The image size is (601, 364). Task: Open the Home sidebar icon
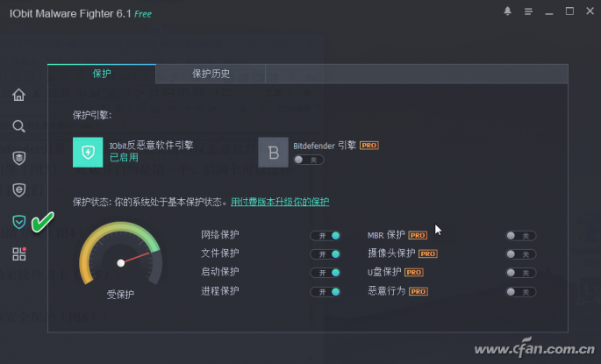tap(18, 95)
